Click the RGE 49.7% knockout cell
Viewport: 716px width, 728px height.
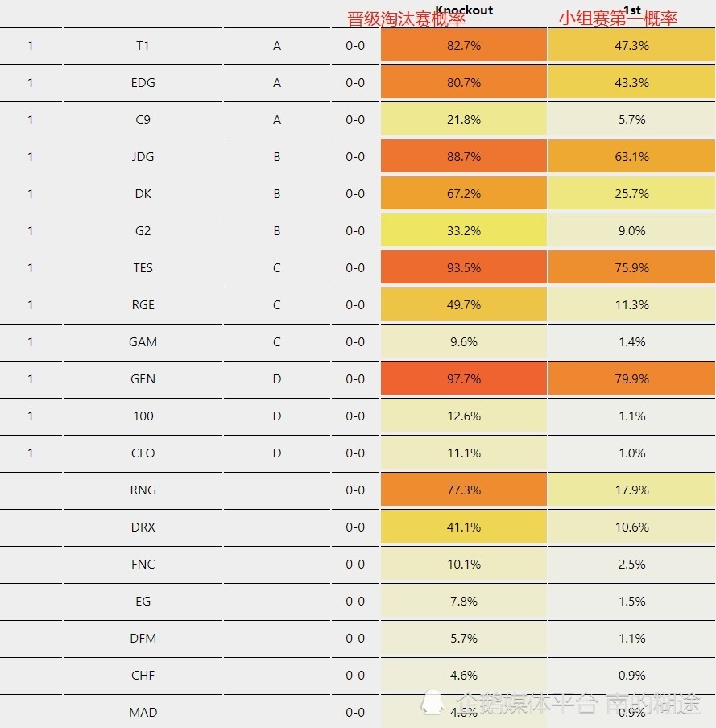(464, 305)
